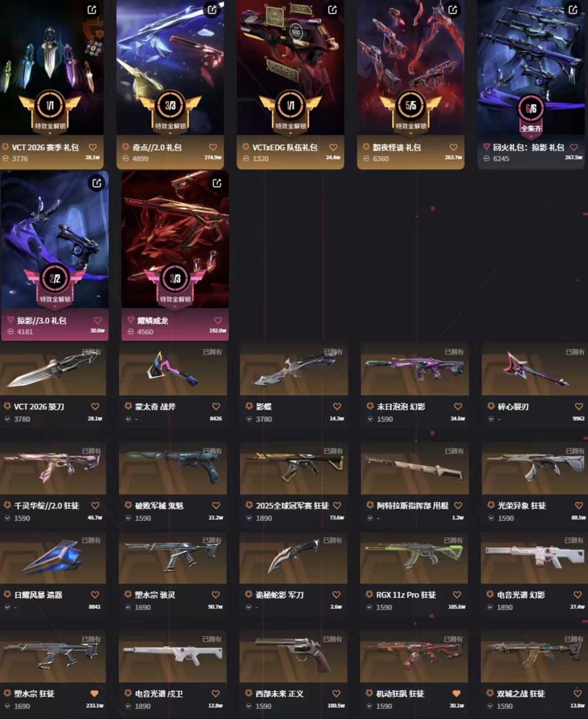Image resolution: width=588 pixels, height=719 pixels.
Task: Open share for VCTxEDG 队伍礼包
Action: pyautogui.click(x=333, y=9)
